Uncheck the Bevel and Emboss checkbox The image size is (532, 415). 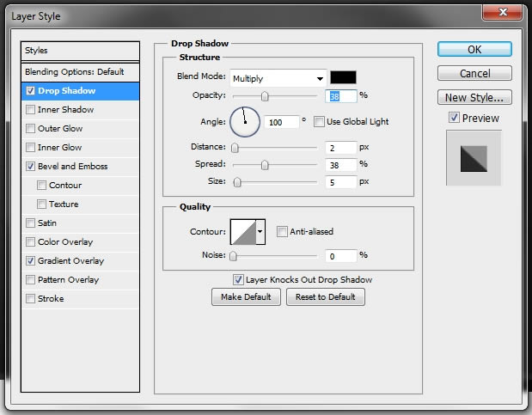coord(31,167)
